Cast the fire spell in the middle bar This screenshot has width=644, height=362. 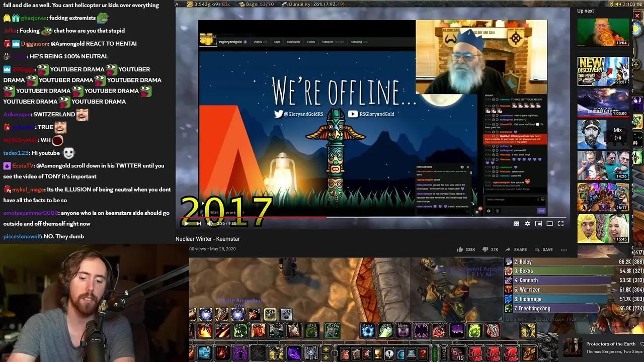coord(205,330)
